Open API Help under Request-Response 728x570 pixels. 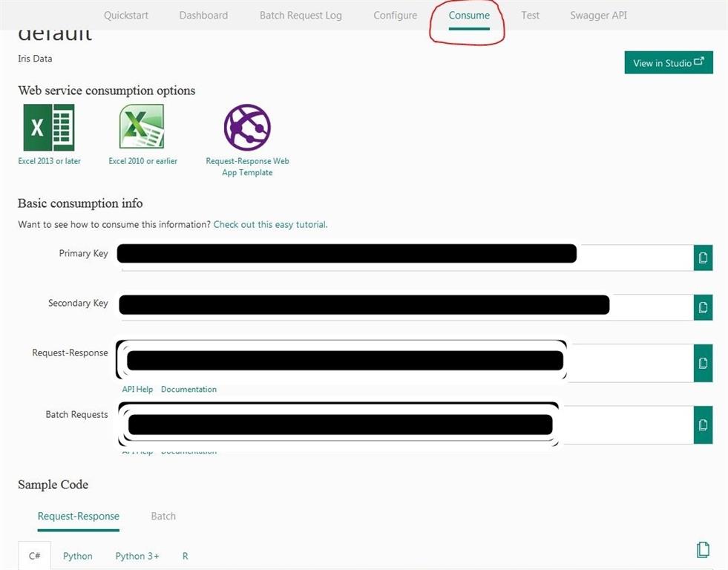coord(137,390)
